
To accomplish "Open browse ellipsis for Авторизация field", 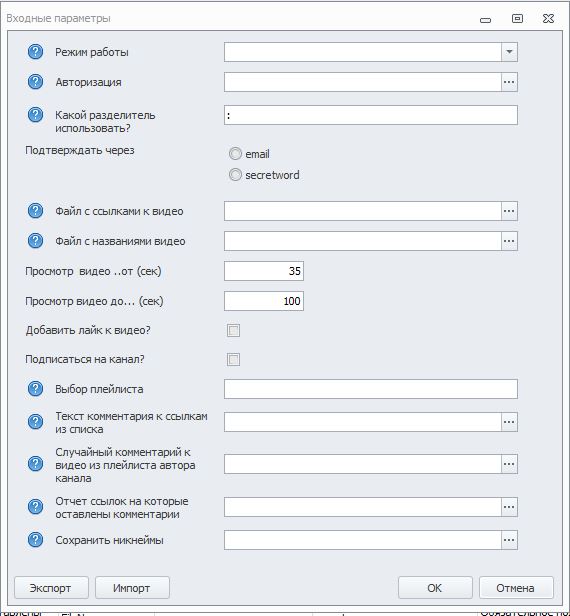I will tap(509, 82).
